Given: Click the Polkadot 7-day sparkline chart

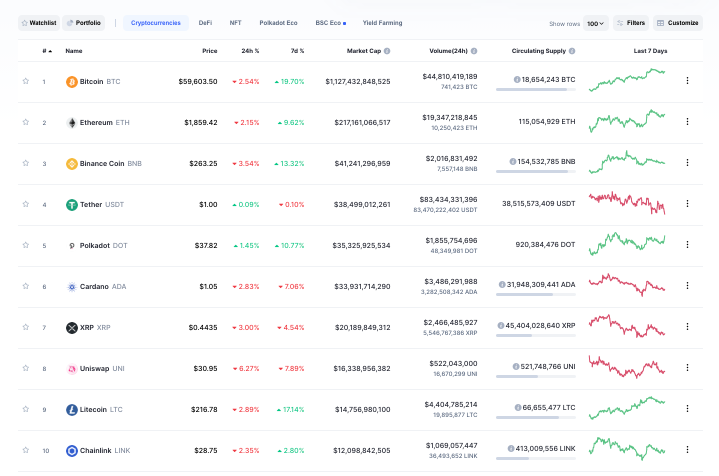Looking at the screenshot, I should [627, 244].
